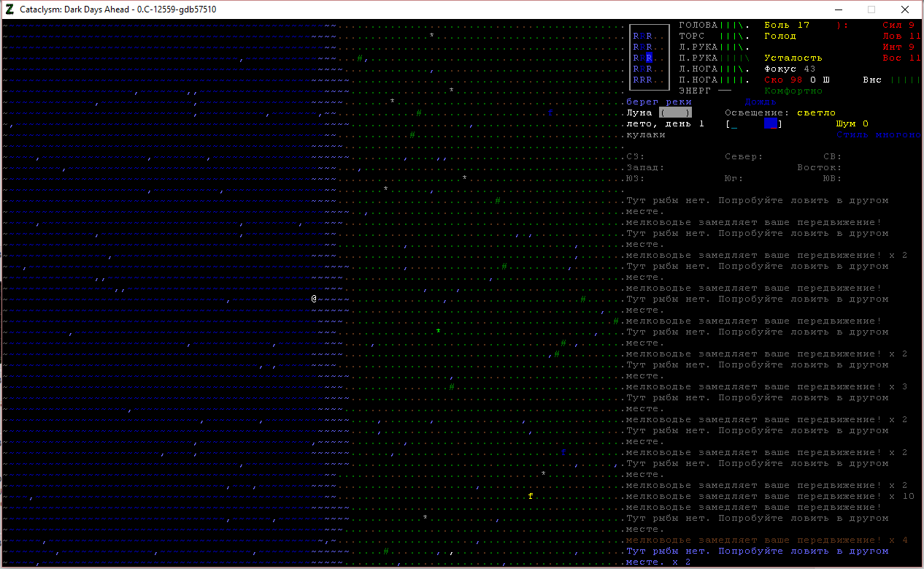Click the ЭНЕРГ power label
The width and height of the screenshot is (924, 569).
pyautogui.click(x=695, y=91)
